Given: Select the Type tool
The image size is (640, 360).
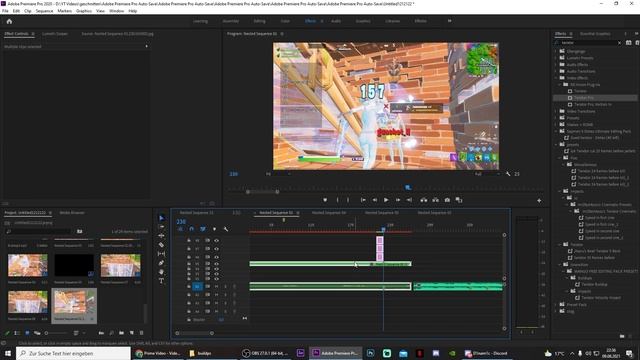Looking at the screenshot, I should click(161, 281).
